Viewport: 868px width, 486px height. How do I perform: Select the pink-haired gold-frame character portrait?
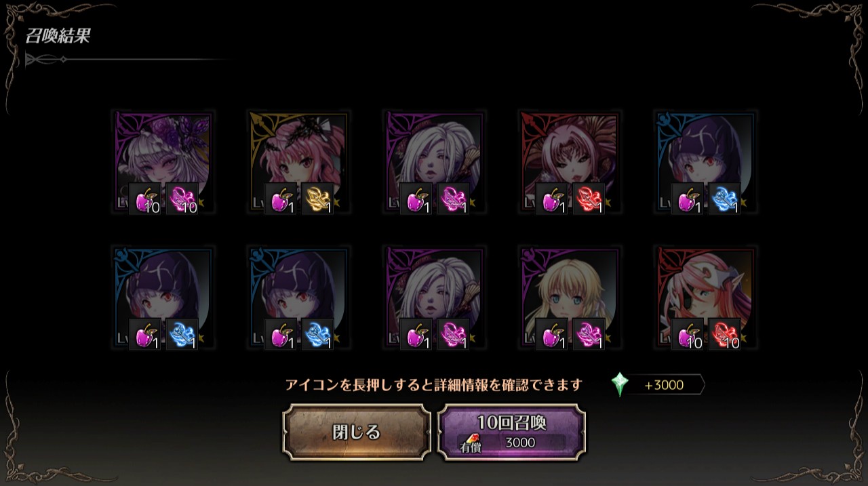298,162
